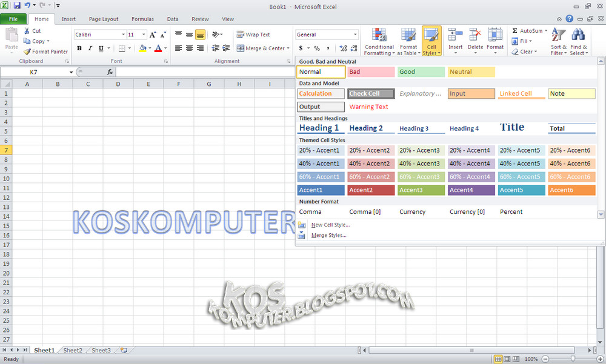Image resolution: width=606 pixels, height=364 pixels.
Task: Open the AutoSum dropdown arrow
Action: (x=546, y=30)
